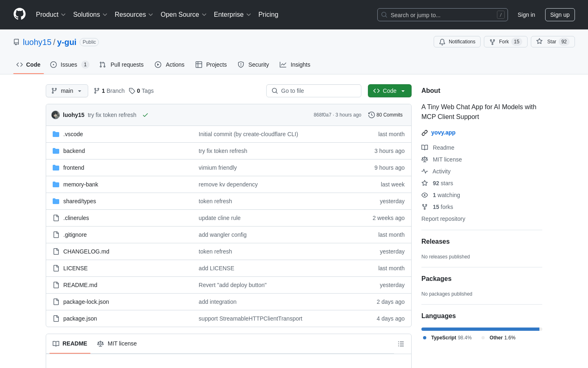588x368 pixels.
Task: Open the package-lock.json file
Action: [x=86, y=302]
